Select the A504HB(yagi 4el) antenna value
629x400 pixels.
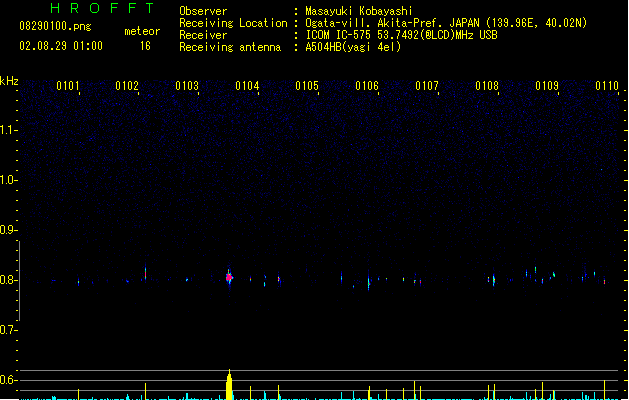(353, 47)
